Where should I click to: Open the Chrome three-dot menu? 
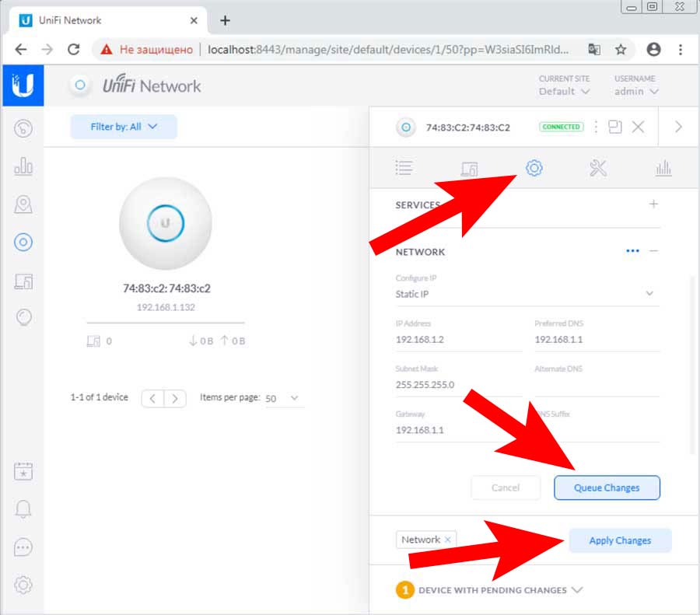point(681,49)
